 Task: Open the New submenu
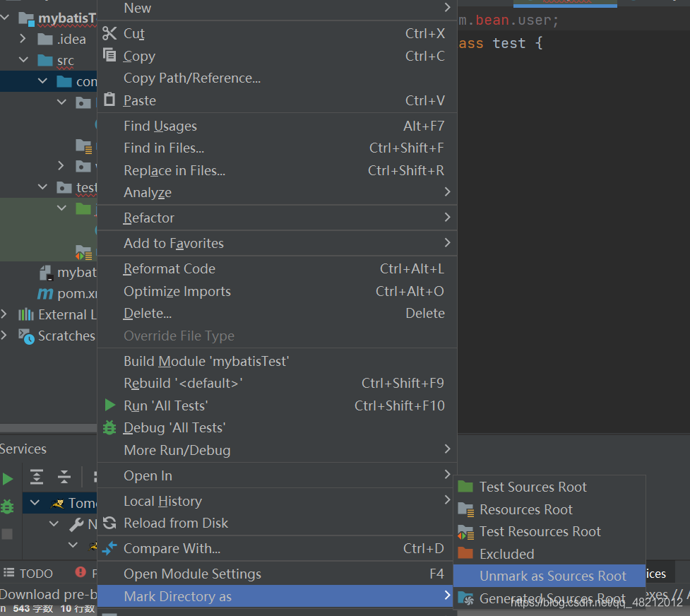point(277,8)
